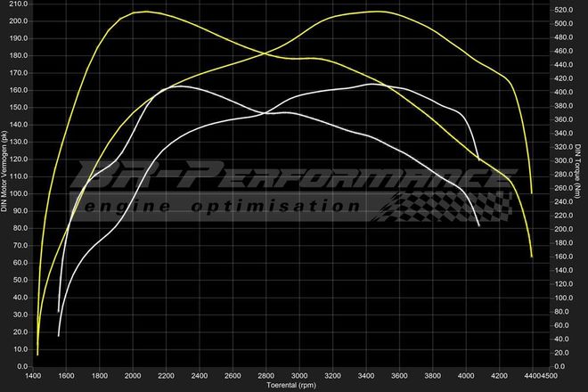
Task: Click the 'Toerental (rpm)' x-axis label
Action: [291, 386]
